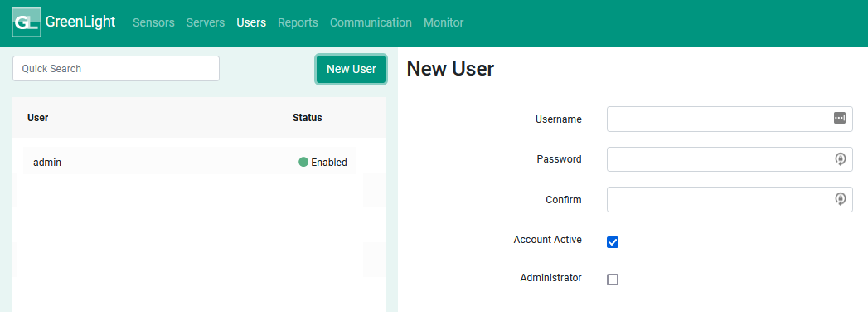Viewport: 868px width, 312px height.
Task: Click into the Confirm password field
Action: [730, 199]
